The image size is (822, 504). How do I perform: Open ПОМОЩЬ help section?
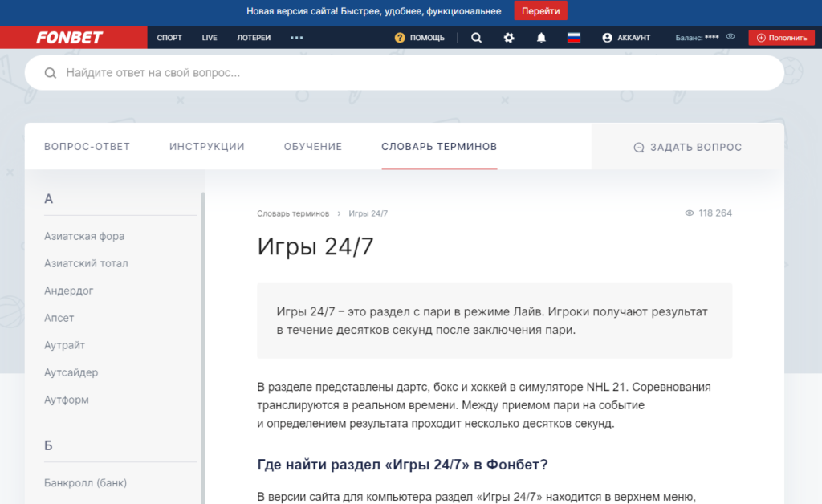coord(427,38)
